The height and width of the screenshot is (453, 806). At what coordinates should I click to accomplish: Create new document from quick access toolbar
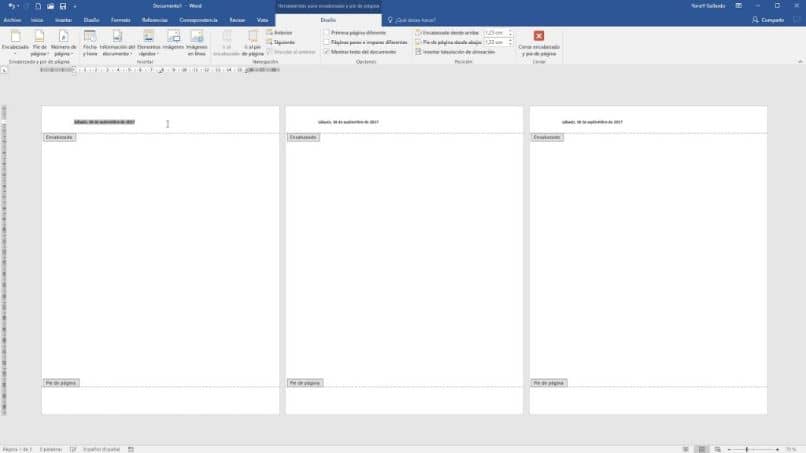38,6
